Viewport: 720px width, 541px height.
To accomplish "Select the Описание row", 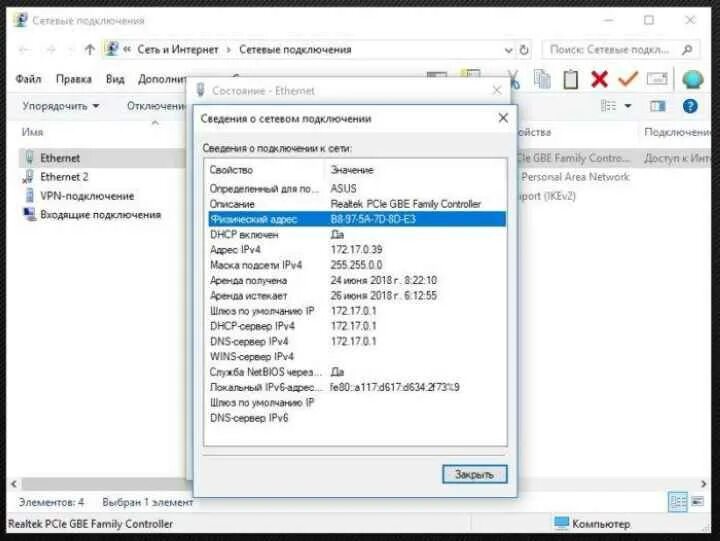I will (357, 204).
